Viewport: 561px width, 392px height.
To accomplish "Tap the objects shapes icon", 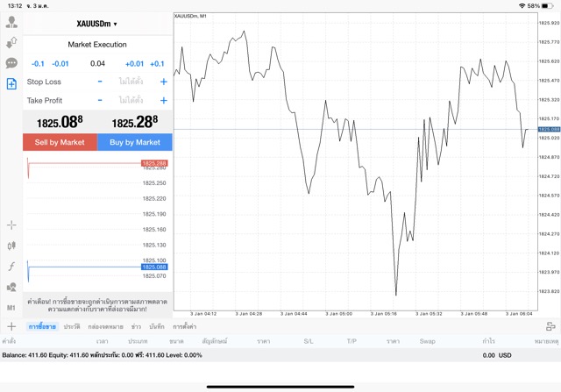I will (x=11, y=287).
